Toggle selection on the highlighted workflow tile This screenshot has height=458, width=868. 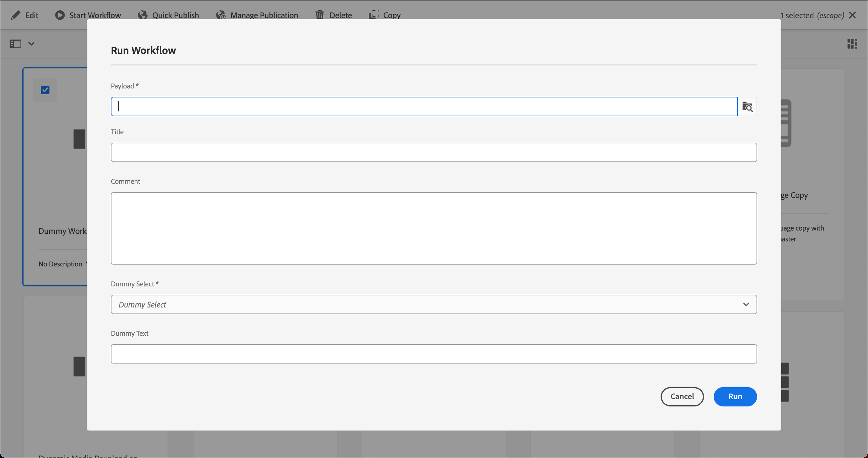coord(45,90)
